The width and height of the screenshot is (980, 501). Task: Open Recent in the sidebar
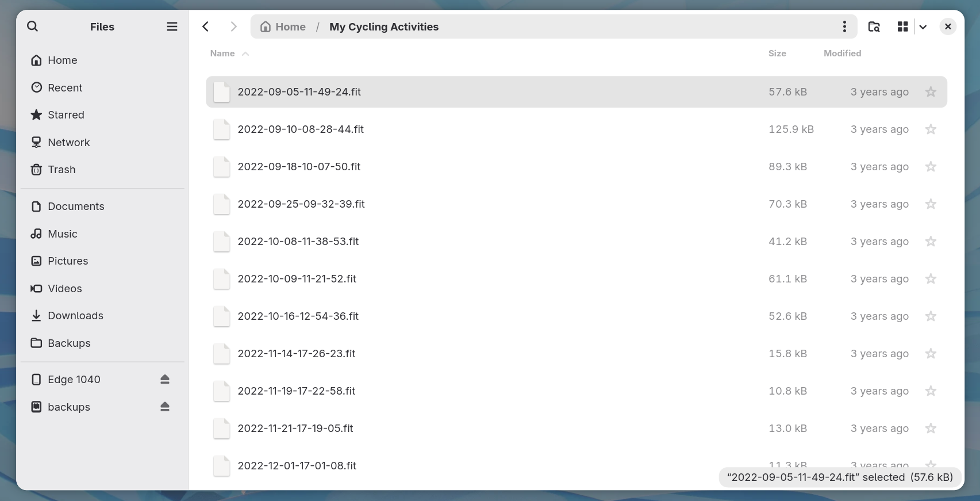102,87
